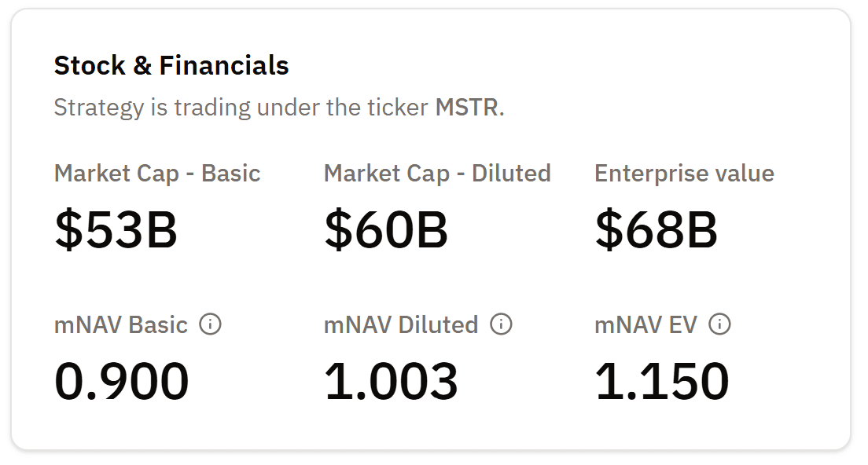Click the mNAV Basic label text
This screenshot has width=868, height=465.
pos(121,324)
